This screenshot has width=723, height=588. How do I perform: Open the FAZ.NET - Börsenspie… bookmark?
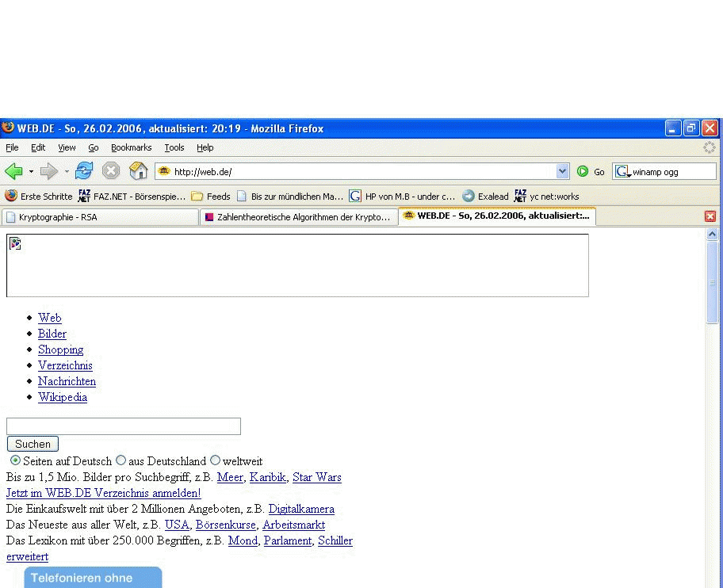(132, 197)
